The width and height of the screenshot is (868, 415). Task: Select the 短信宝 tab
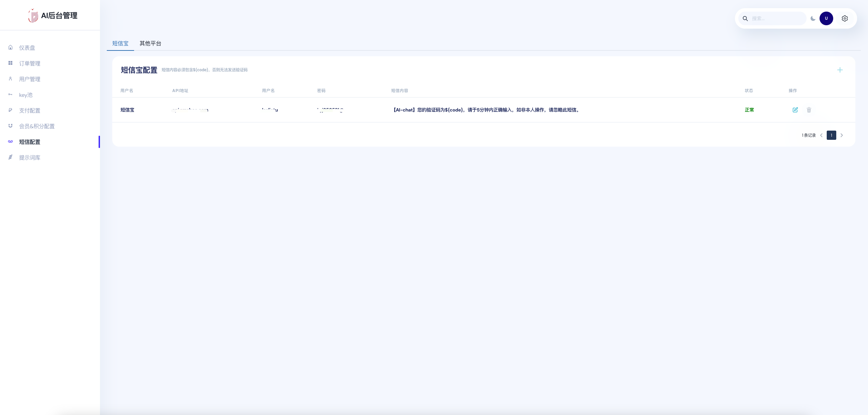coord(120,43)
